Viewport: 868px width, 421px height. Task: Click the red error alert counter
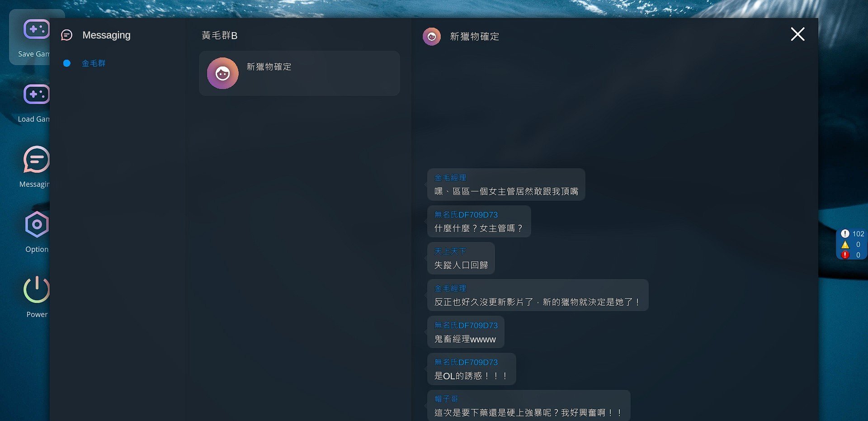pos(851,255)
